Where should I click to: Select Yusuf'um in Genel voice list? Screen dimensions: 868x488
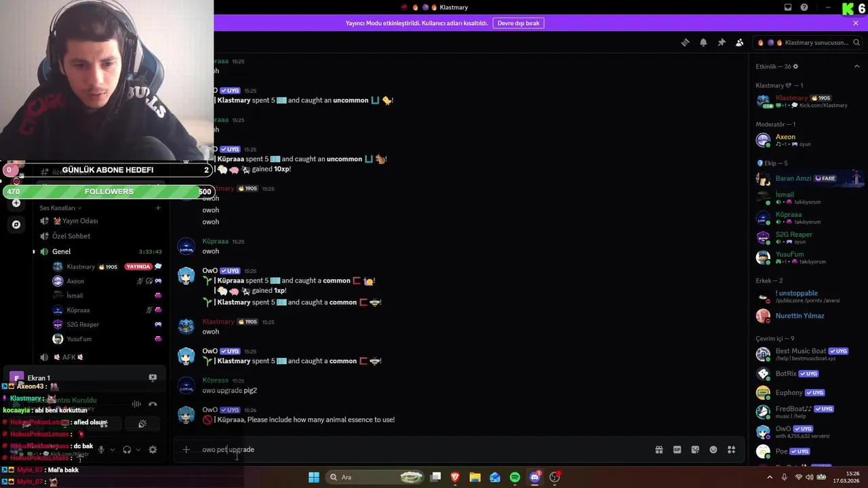pyautogui.click(x=107, y=339)
